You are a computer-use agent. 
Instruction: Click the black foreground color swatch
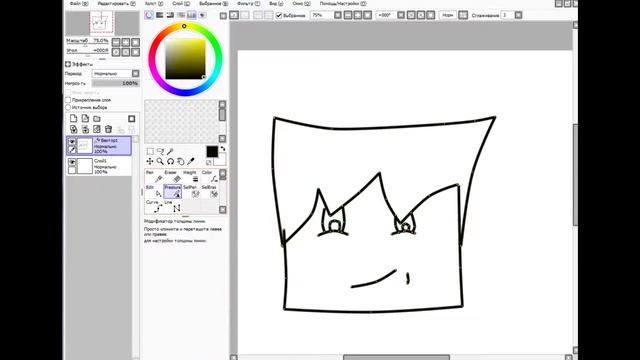pyautogui.click(x=212, y=151)
